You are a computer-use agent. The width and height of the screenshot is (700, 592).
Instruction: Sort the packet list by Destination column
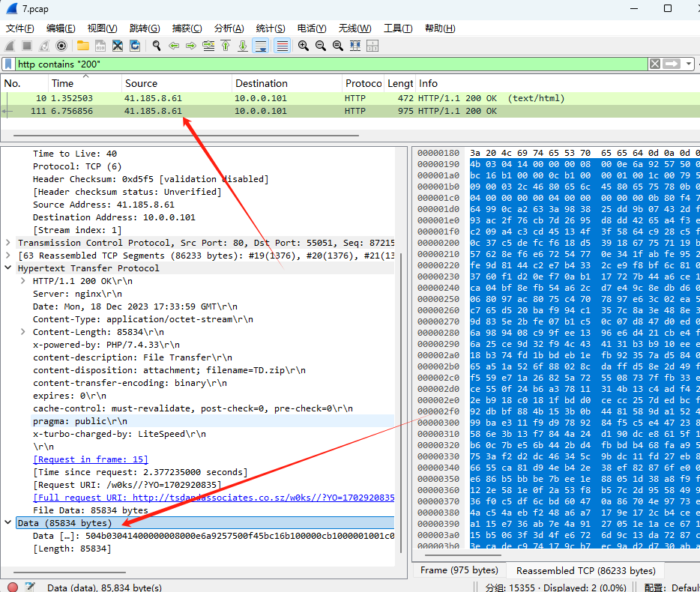287,83
